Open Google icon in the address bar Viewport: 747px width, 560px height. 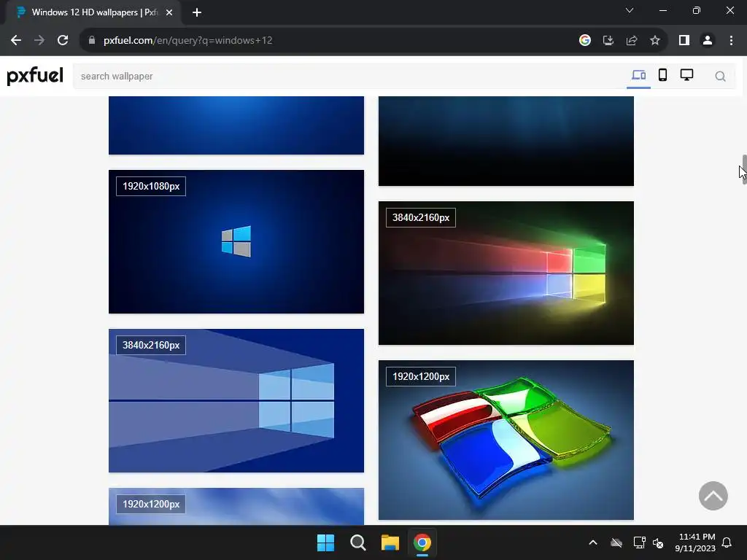point(584,41)
